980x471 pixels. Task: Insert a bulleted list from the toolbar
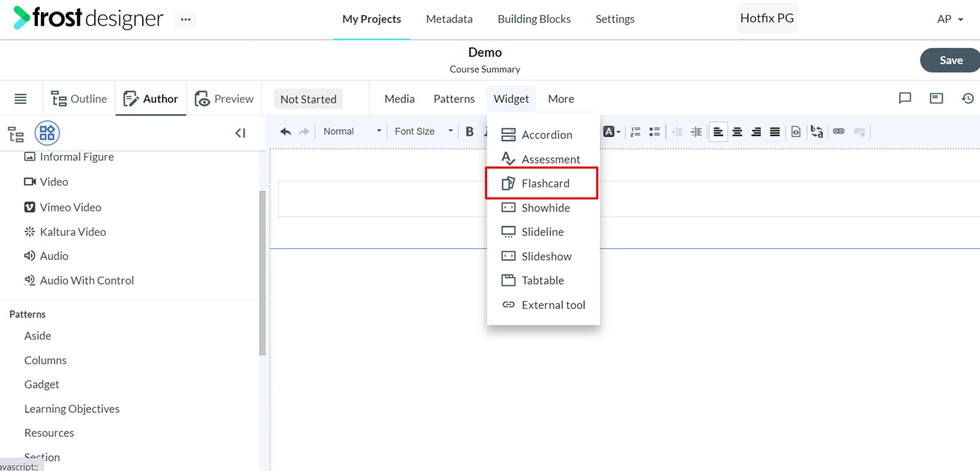point(654,131)
